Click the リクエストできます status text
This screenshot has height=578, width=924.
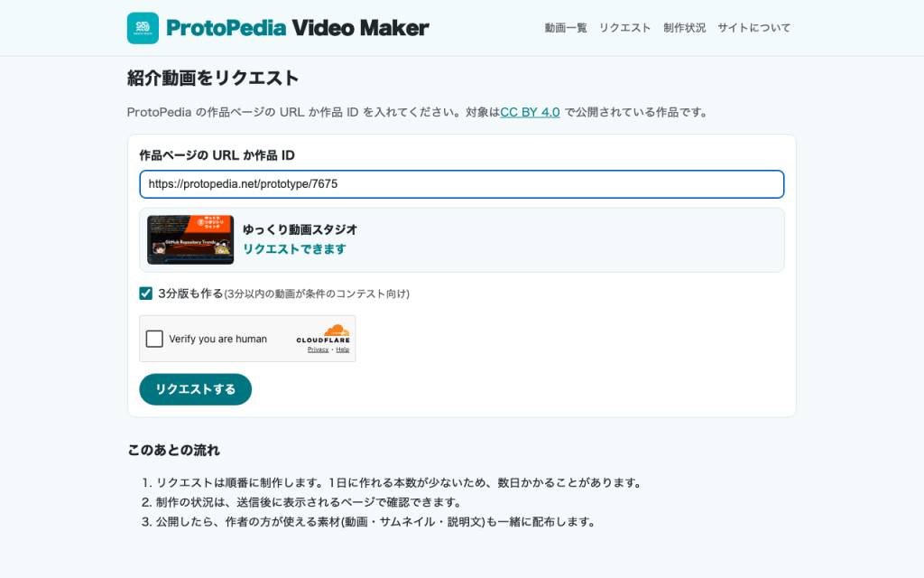295,249
